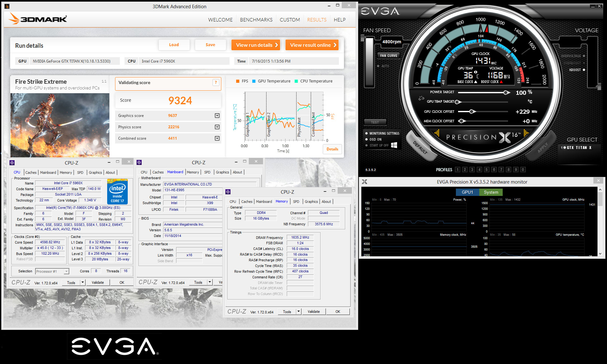Click the View result online button
Image resolution: width=607 pixels, height=364 pixels.
(x=312, y=45)
